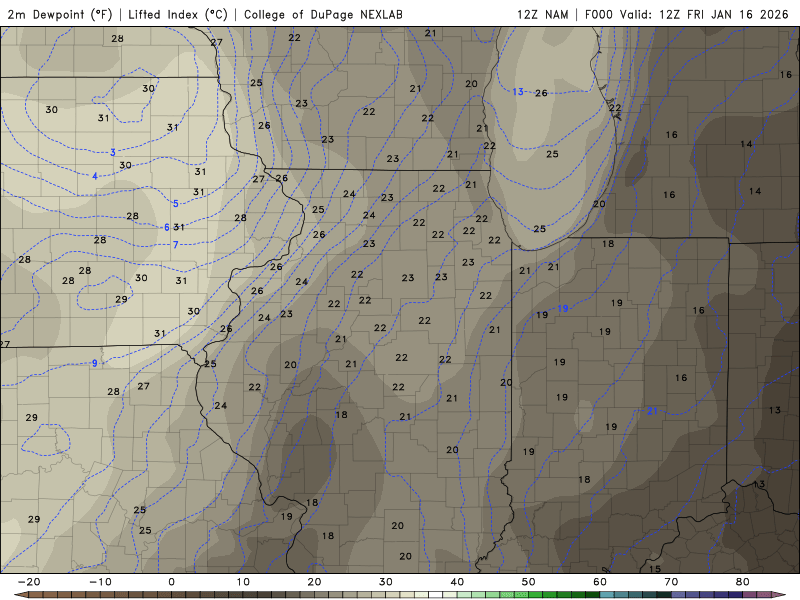Click the left arrow end of the color bar
Viewport: 800px width, 600px height.
(20, 595)
